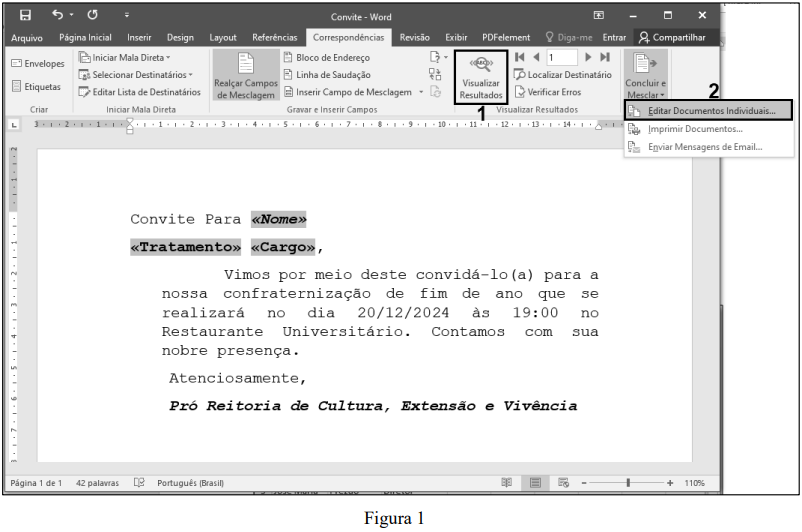Expand Concluir e Mesclar dropdown
802x532 pixels.
pyautogui.click(x=645, y=76)
